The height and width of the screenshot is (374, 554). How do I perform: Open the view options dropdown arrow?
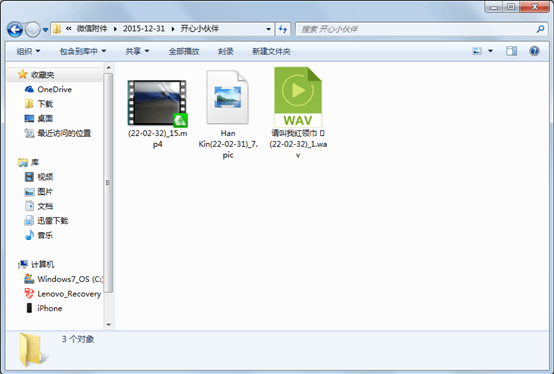click(490, 51)
